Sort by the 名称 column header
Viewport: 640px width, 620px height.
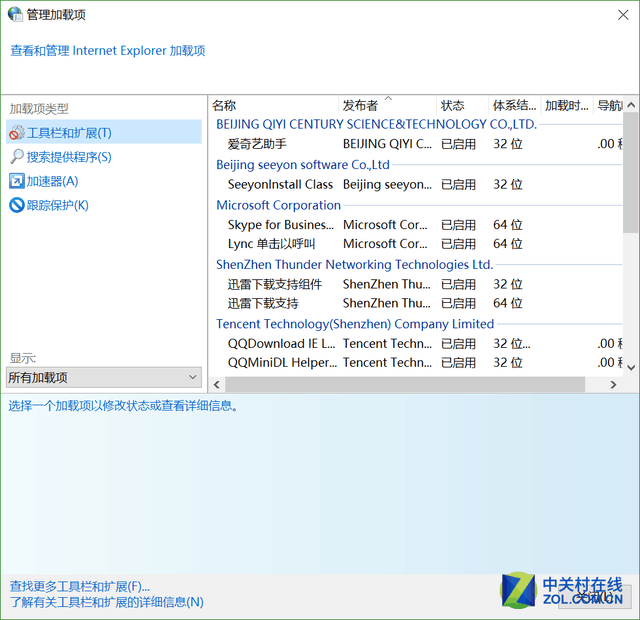pyautogui.click(x=274, y=105)
